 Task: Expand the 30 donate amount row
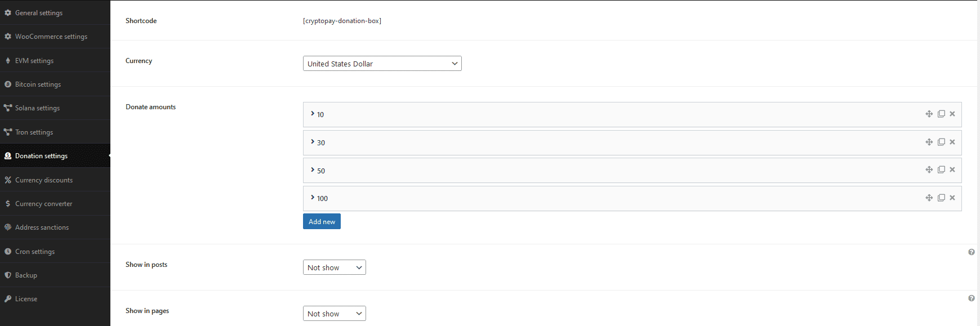click(632, 142)
